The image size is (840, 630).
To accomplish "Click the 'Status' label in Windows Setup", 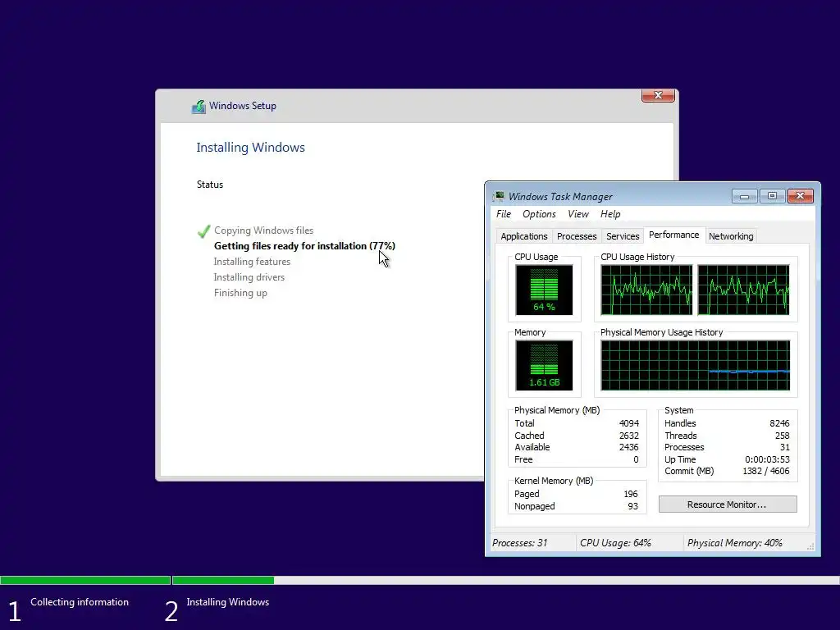I will (209, 185).
